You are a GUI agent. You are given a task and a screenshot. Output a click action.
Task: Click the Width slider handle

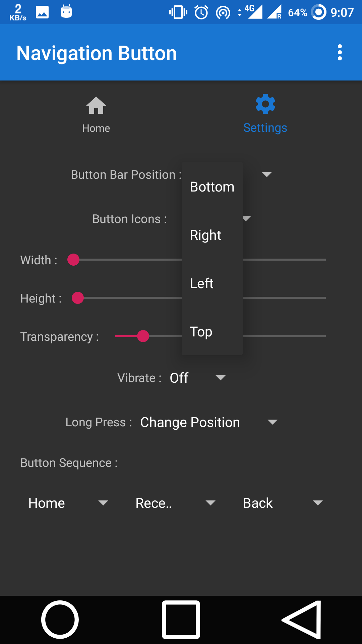tap(73, 260)
